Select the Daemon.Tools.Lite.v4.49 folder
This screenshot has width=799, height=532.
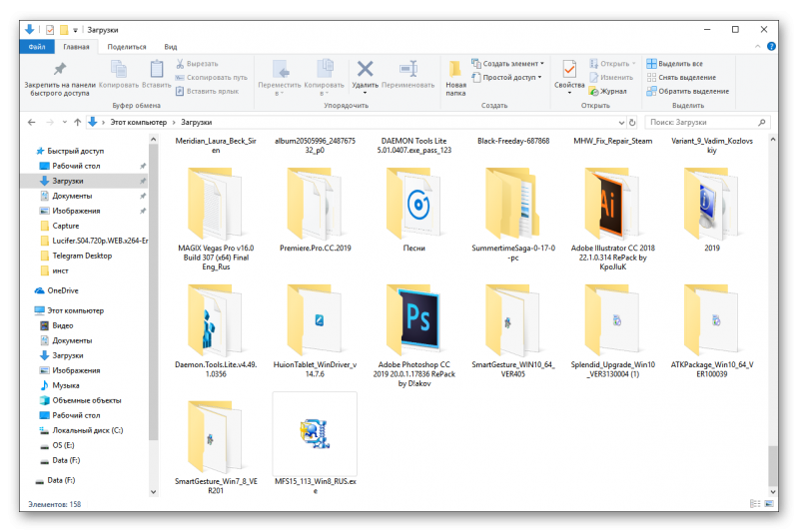[216, 331]
